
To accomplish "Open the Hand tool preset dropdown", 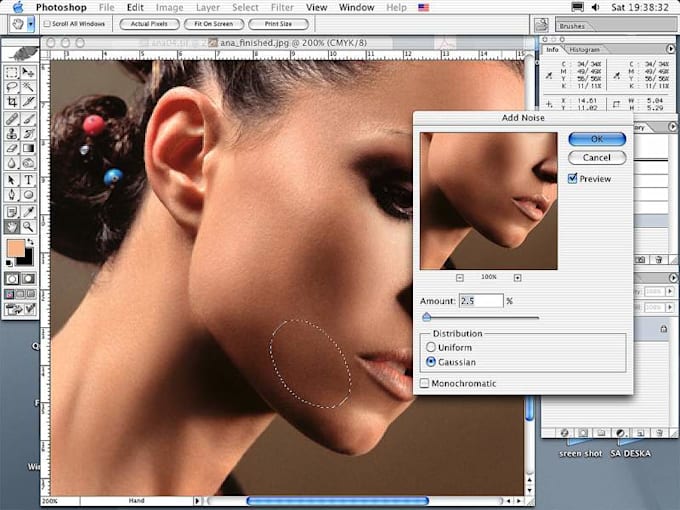I will point(31,23).
